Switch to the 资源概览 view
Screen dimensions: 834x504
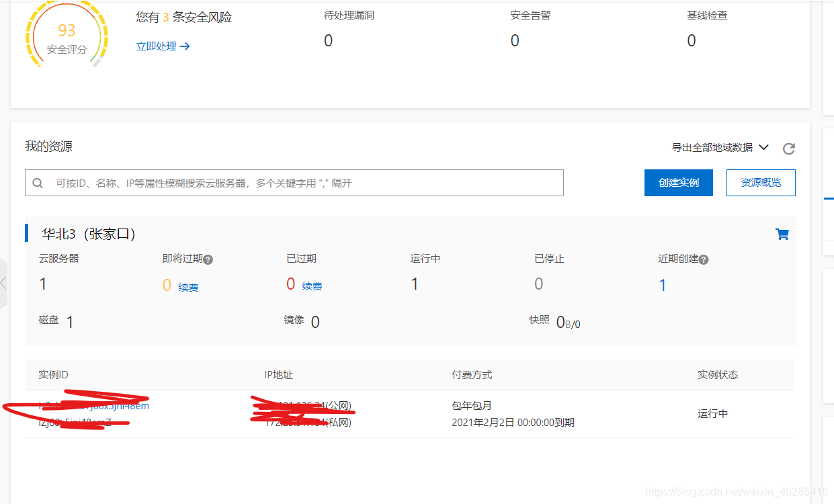[x=760, y=182]
